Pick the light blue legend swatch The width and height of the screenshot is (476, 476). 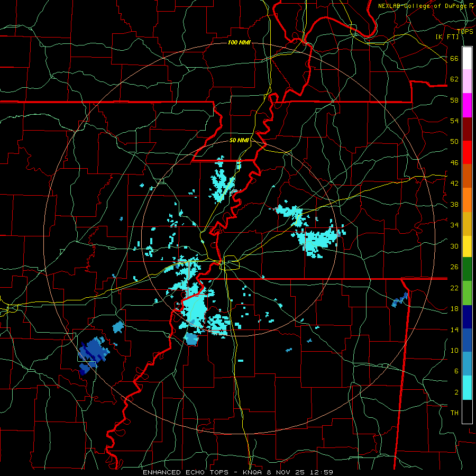tap(467, 364)
